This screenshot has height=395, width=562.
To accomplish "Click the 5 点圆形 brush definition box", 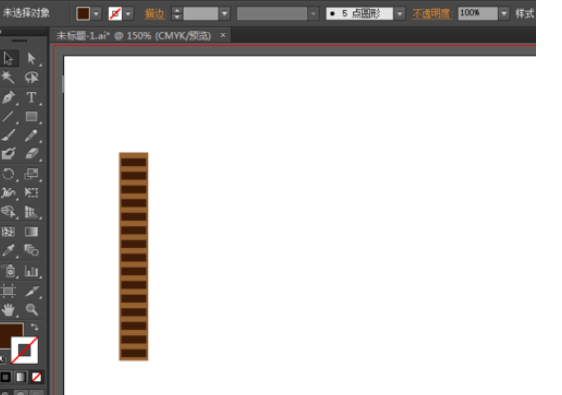I will (x=359, y=14).
